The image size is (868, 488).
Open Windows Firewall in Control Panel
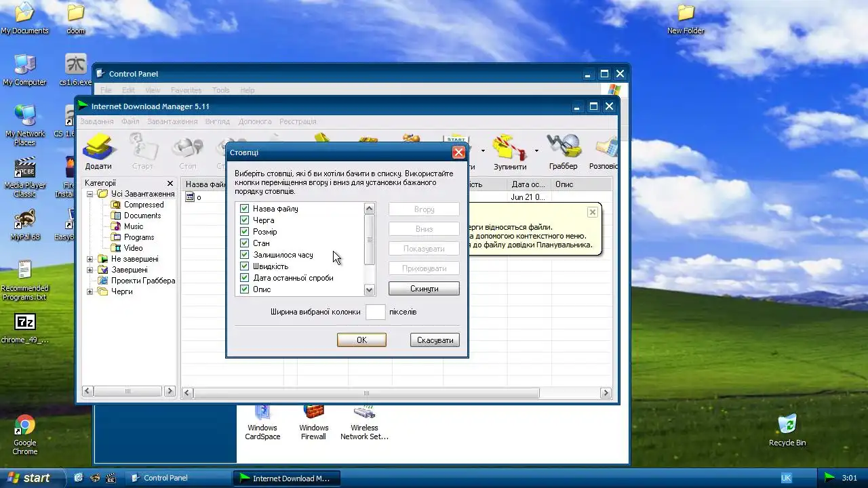point(313,422)
